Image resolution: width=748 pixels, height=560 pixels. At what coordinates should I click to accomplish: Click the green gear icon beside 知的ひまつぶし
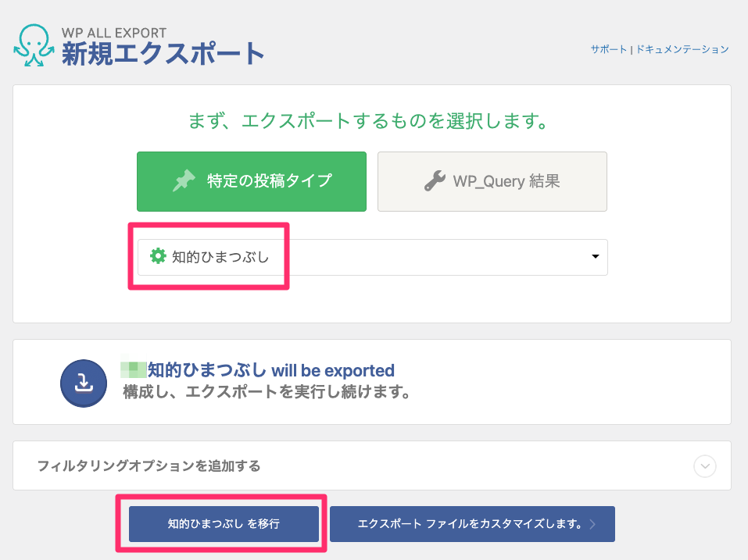coord(158,256)
